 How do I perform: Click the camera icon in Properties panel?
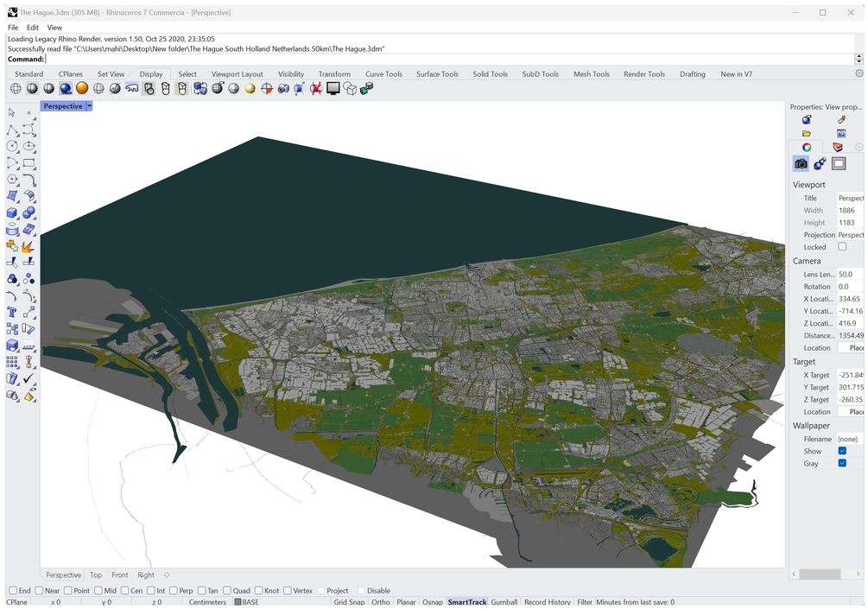pos(801,163)
